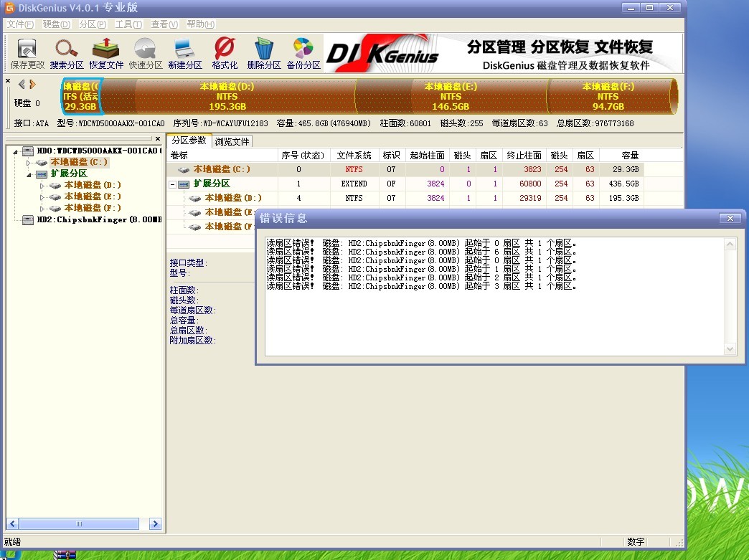The width and height of the screenshot is (749, 560).
Task: Select the 本地磁盘(D:) row in partition table
Action: pyautogui.click(x=405, y=198)
